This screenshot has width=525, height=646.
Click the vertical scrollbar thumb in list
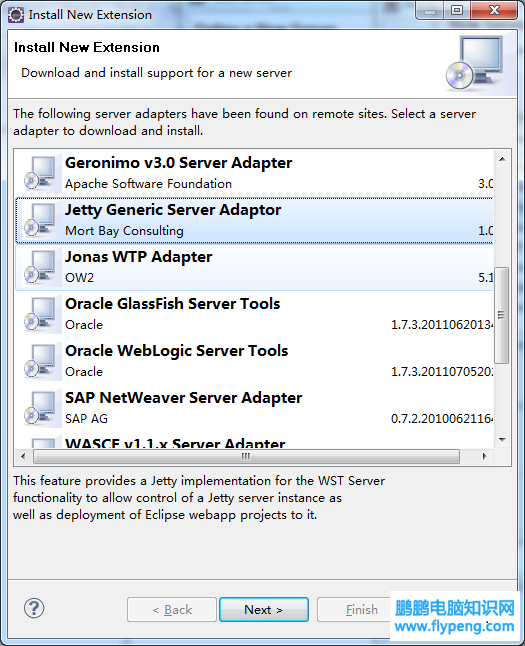502,315
